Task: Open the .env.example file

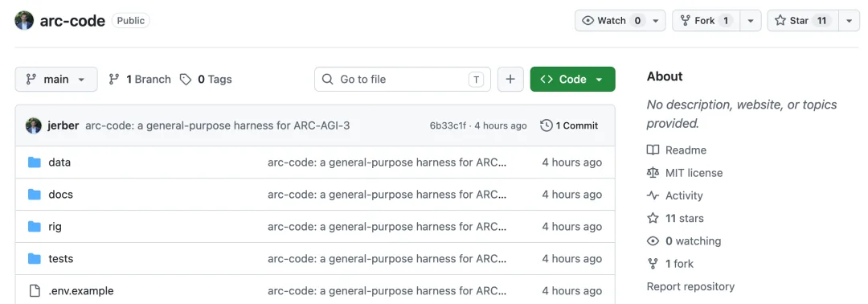Action: [81, 290]
